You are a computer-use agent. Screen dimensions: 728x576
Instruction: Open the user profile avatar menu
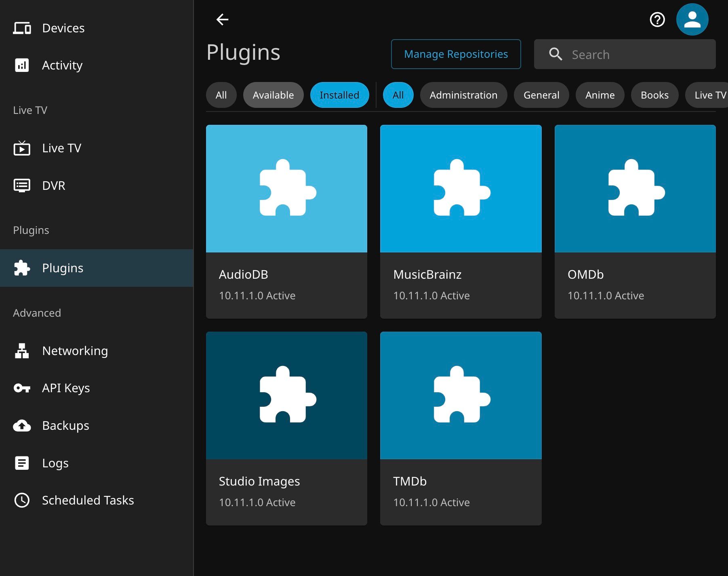[x=692, y=19]
